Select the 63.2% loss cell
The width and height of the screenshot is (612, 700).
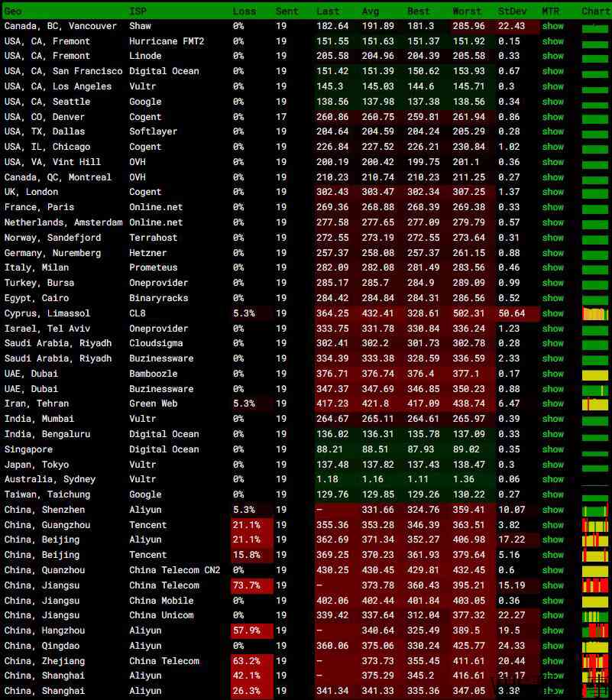pos(252,661)
